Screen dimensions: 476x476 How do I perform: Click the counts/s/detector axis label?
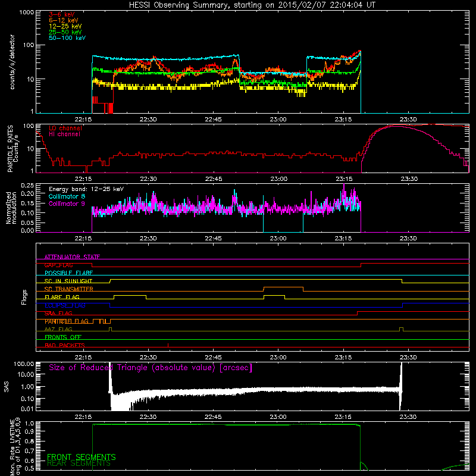tap(12, 62)
